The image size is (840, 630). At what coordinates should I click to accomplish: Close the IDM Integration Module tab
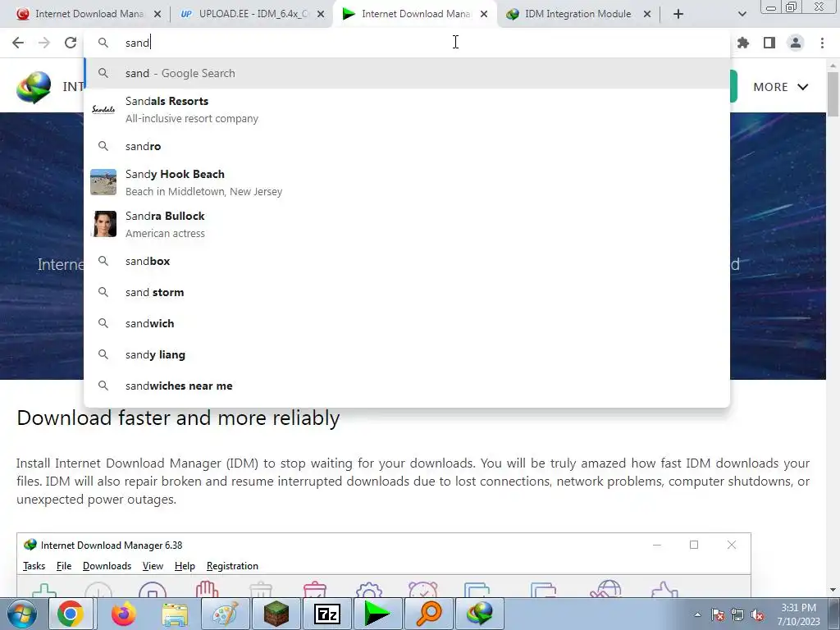(x=647, y=15)
